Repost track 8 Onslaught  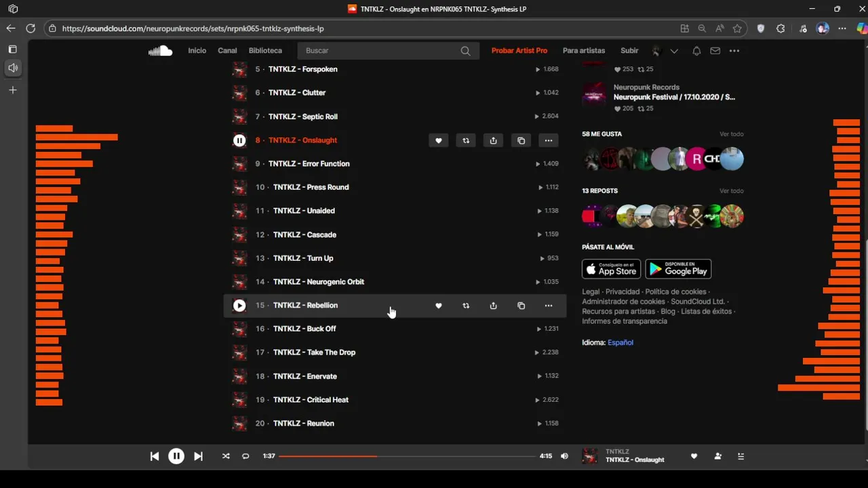pyautogui.click(x=466, y=140)
